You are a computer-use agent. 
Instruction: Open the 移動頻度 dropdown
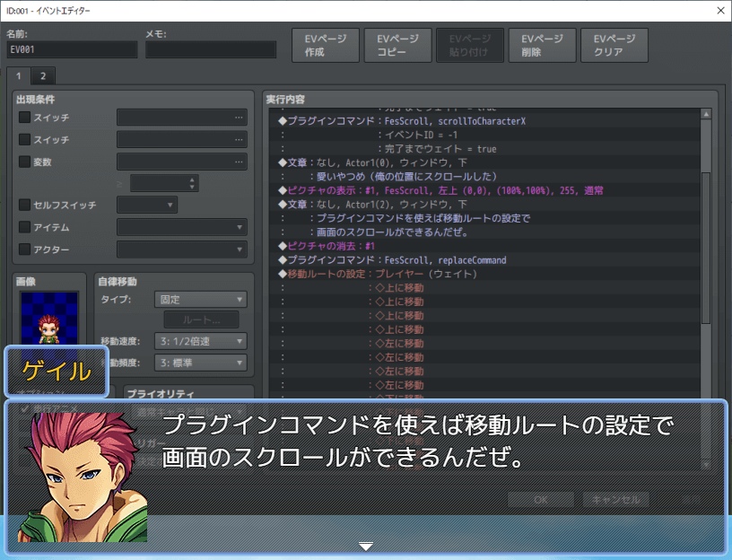201,363
